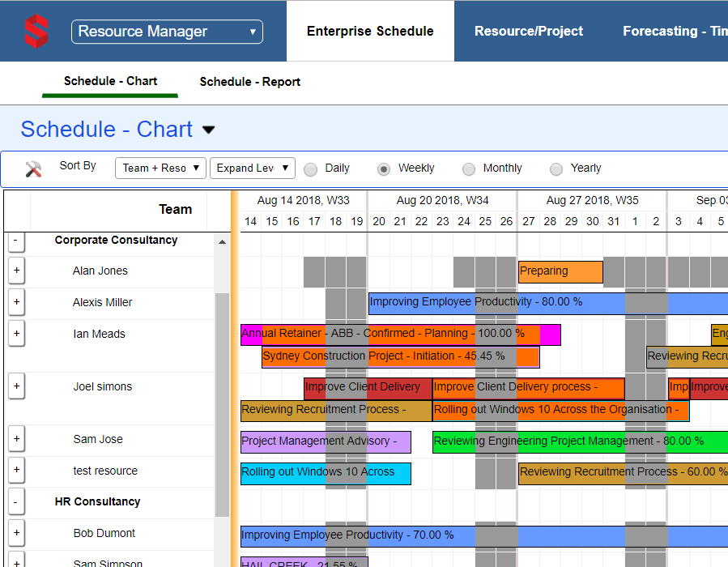Open the hammer tools icon
728x567 pixels.
pos(34,168)
